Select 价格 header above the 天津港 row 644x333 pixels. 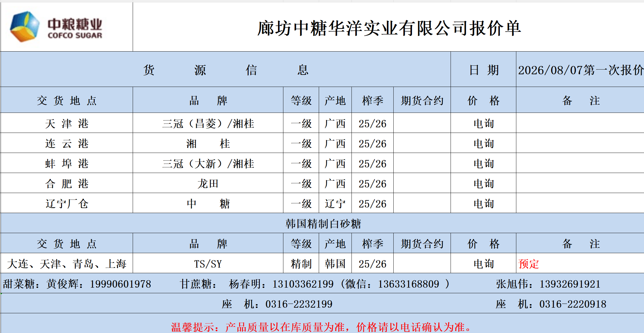click(483, 100)
